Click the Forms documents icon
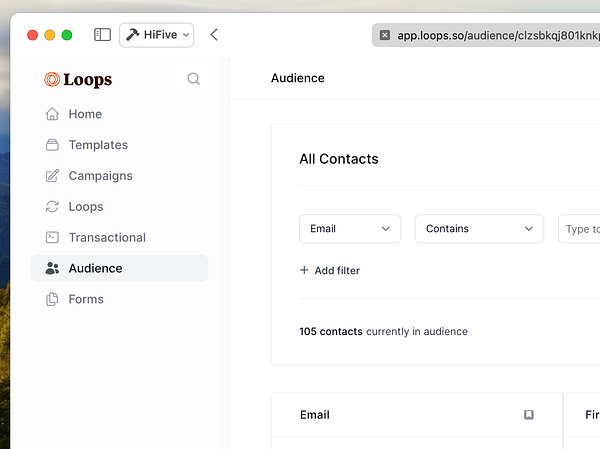This screenshot has height=449, width=600. click(53, 299)
